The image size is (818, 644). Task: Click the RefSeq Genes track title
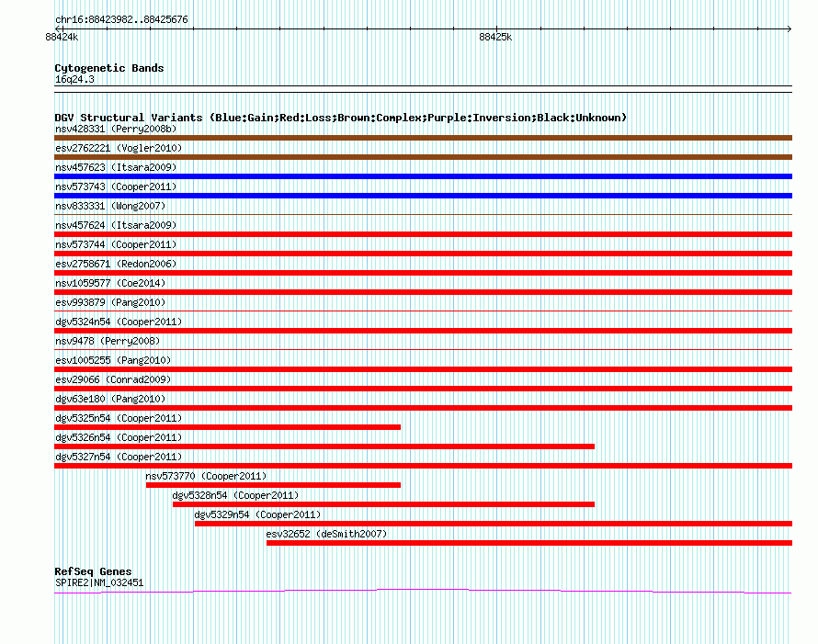click(x=93, y=571)
